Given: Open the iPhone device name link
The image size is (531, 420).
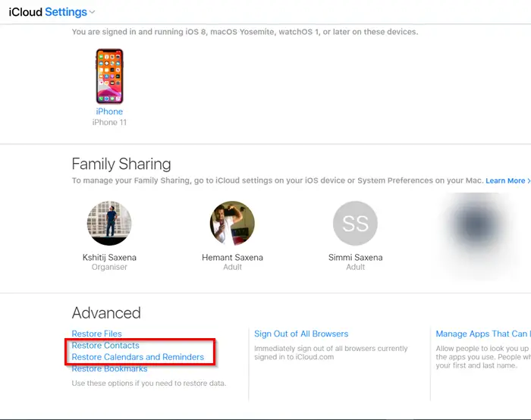Looking at the screenshot, I should coord(109,111).
